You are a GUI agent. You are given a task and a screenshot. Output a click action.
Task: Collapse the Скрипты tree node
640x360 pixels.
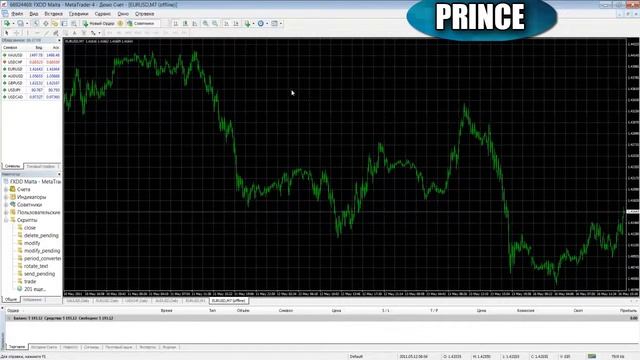pos(6,220)
